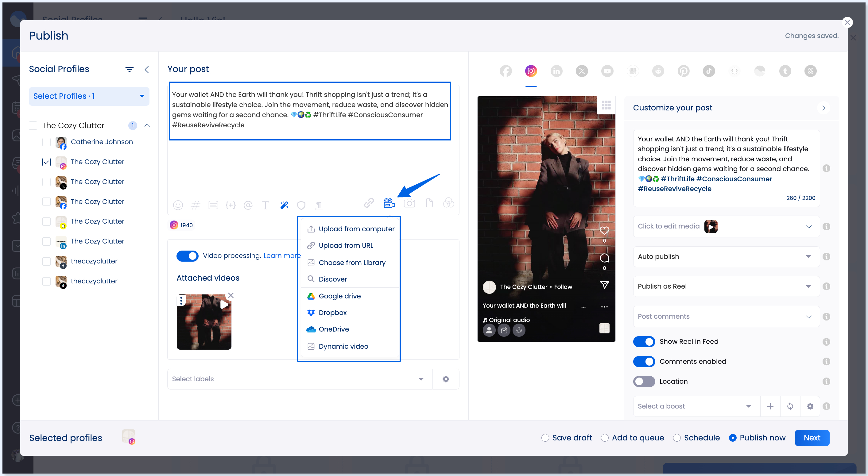Open Auto publish dropdown
This screenshot has height=476, width=868.
[x=726, y=256]
